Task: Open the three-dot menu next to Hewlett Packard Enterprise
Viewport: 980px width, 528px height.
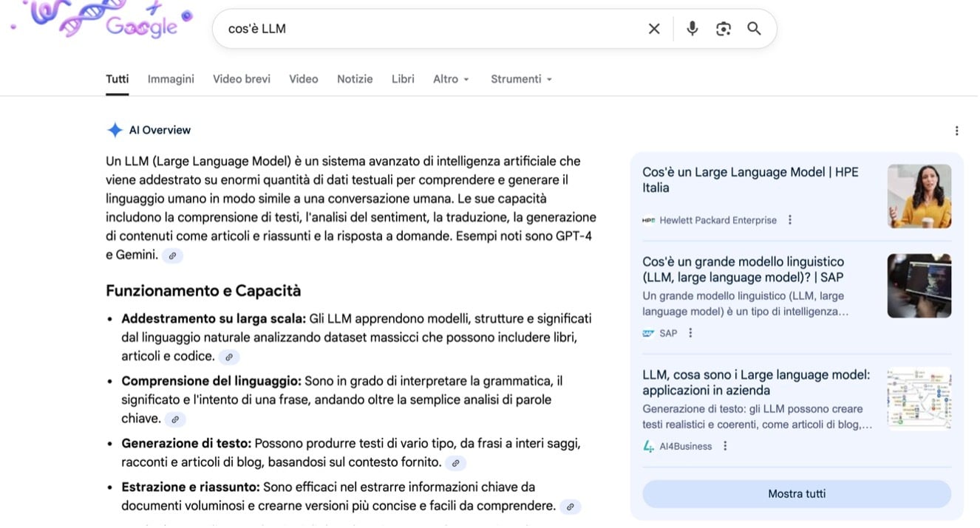Action: (x=790, y=219)
